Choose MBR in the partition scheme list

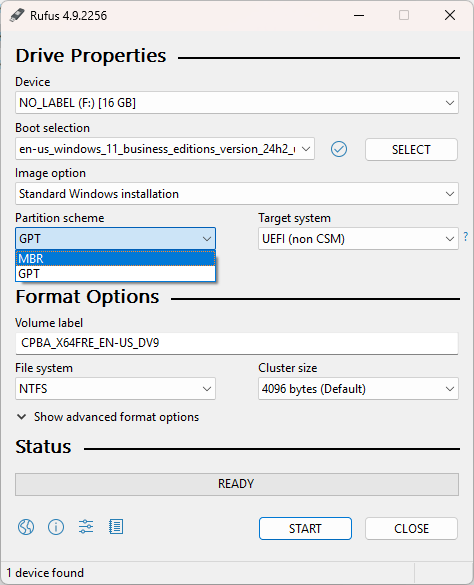[x=116, y=259]
